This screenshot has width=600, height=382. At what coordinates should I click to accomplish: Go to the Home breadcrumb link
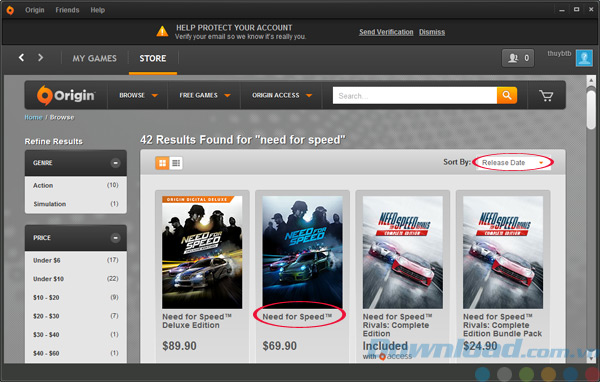[33, 117]
